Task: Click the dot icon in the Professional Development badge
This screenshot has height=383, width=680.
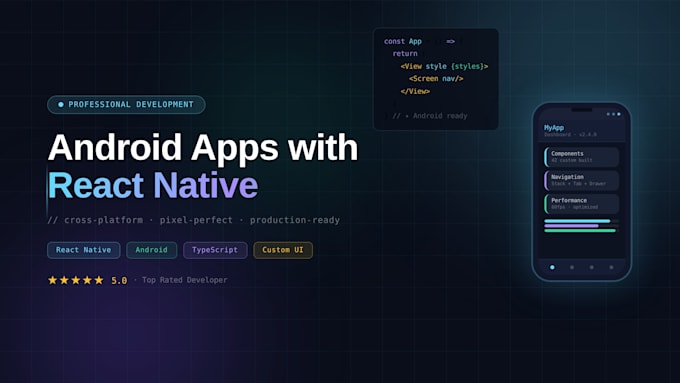Action: coord(61,105)
